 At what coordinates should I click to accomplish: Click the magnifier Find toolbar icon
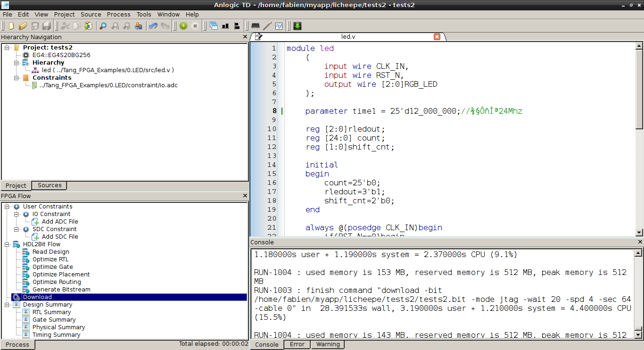(103, 26)
